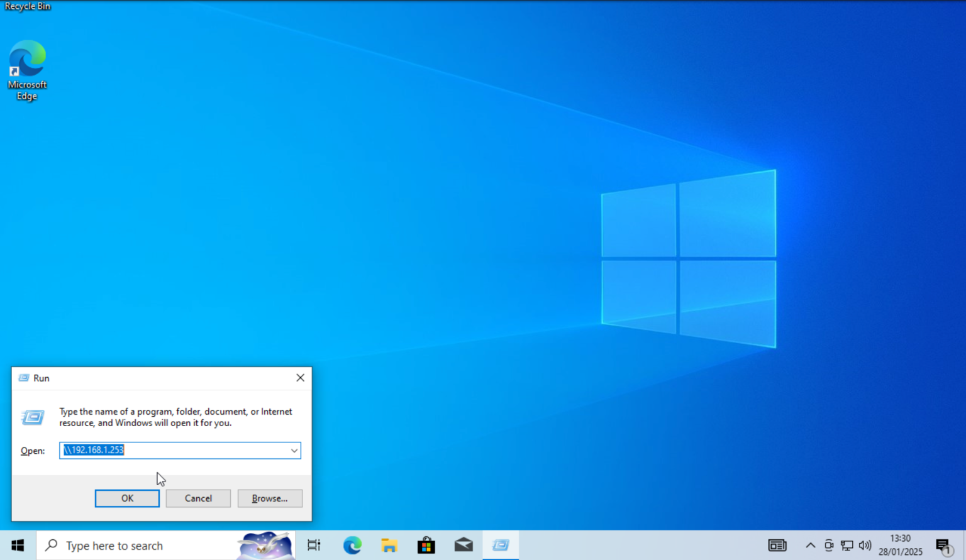The height and width of the screenshot is (560, 966).
Task: Open the News and Interests widget
Action: (x=777, y=546)
